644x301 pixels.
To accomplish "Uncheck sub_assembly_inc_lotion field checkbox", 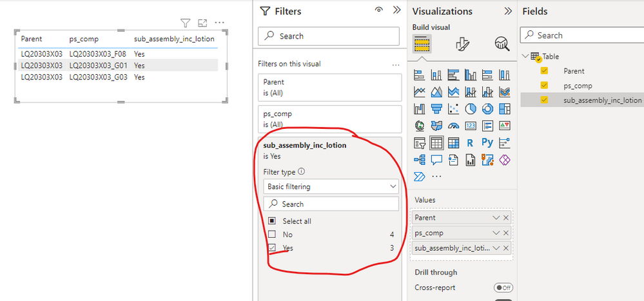I will click(x=545, y=100).
